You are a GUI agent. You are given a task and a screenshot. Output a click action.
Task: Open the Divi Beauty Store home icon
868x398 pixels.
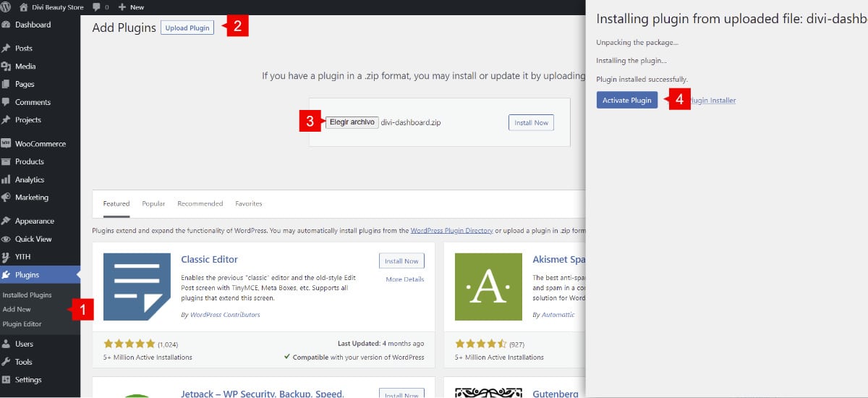(x=25, y=7)
